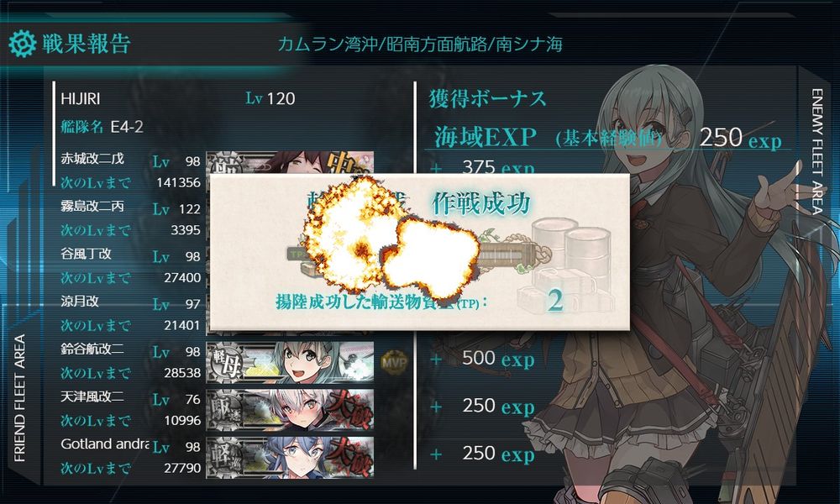Select the 天津風改二 destroyer banner
The width and height of the screenshot is (840, 504).
tap(290, 410)
